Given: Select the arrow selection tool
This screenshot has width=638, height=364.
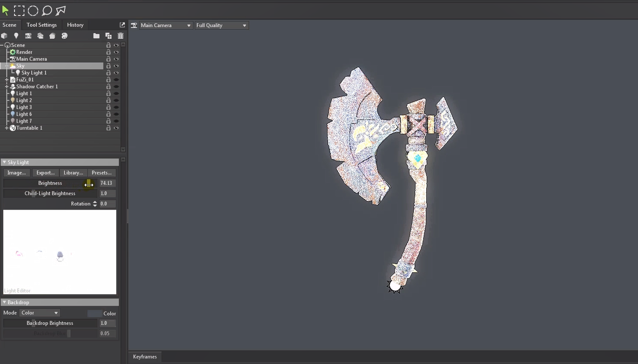Looking at the screenshot, I should click(6, 10).
